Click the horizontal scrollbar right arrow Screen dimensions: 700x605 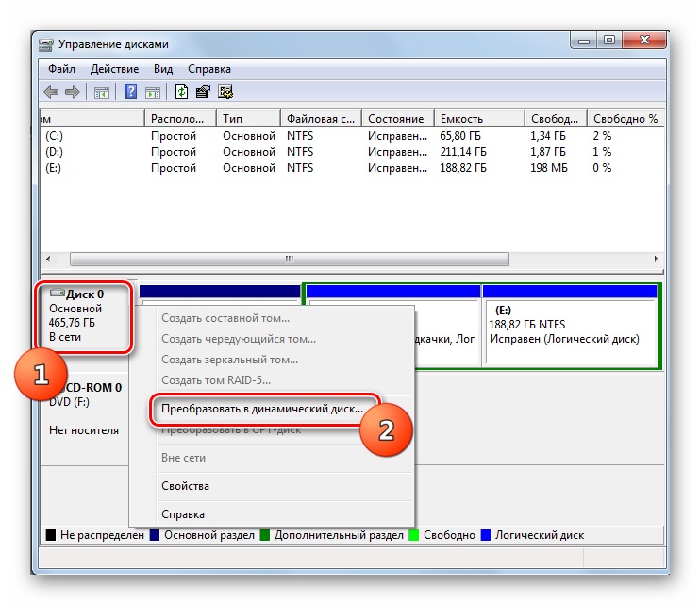click(656, 259)
